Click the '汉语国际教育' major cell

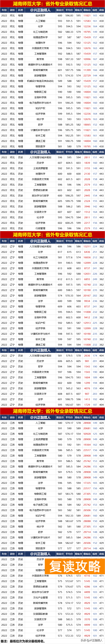(40, 614)
